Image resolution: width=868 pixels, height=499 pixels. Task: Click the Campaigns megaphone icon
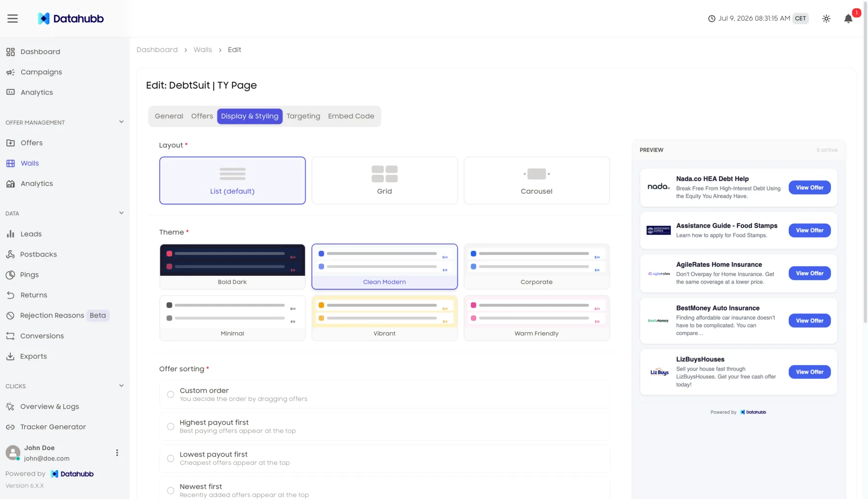coord(11,72)
